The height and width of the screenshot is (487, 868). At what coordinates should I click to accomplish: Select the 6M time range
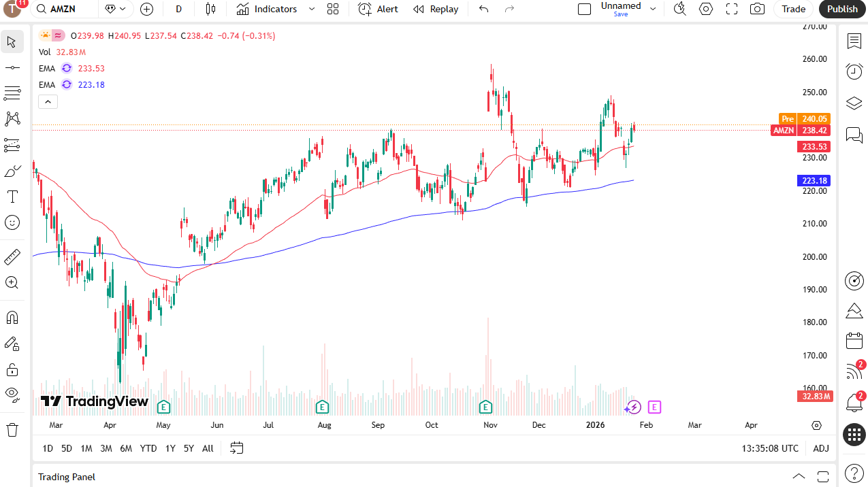pos(126,448)
